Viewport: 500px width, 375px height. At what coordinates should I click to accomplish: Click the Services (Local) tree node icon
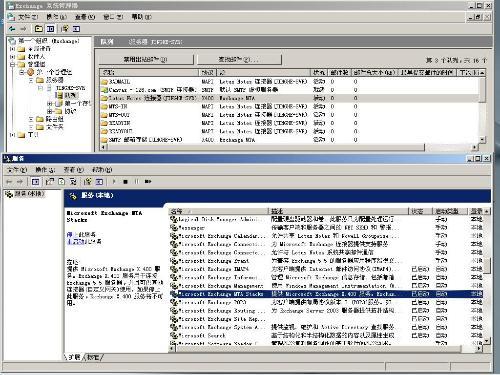tap(9, 194)
